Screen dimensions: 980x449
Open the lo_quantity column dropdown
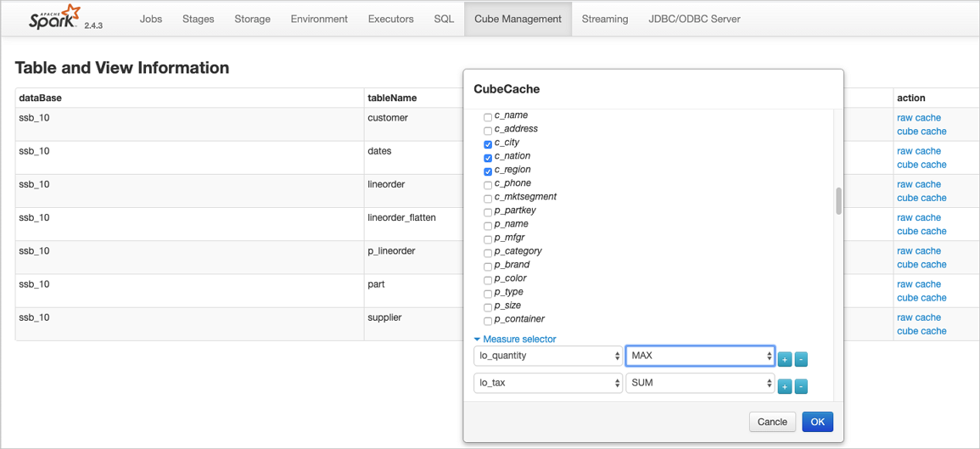pos(548,356)
